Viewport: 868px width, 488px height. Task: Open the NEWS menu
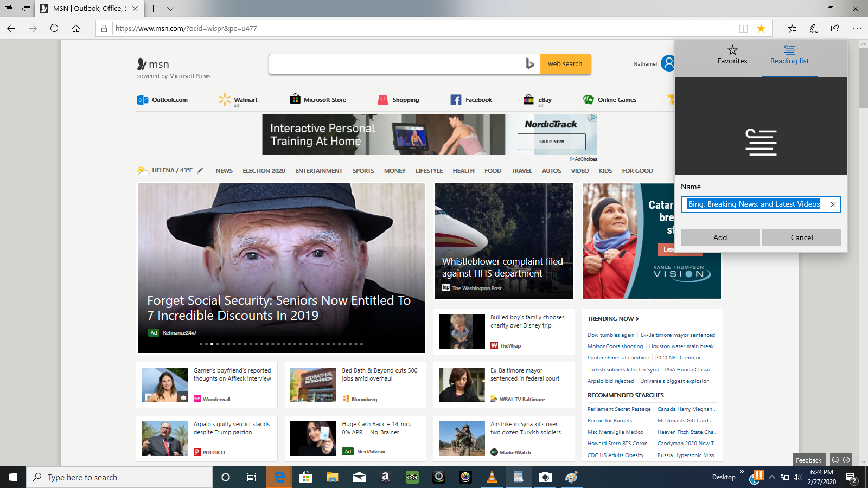click(x=224, y=171)
